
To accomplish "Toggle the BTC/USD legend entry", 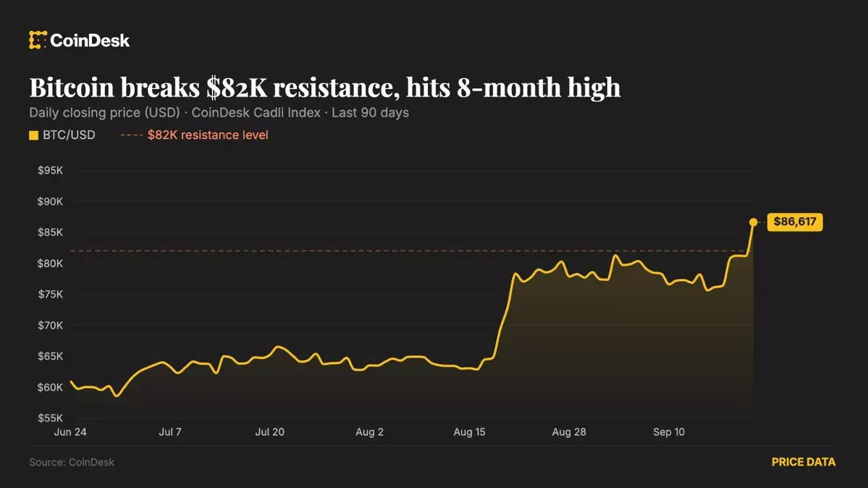I will point(62,135).
